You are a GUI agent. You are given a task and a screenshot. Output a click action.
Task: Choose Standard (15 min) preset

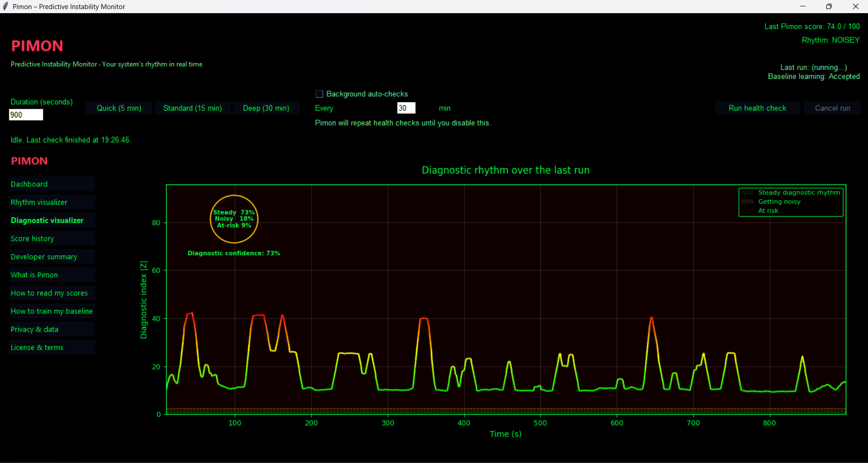click(x=193, y=108)
